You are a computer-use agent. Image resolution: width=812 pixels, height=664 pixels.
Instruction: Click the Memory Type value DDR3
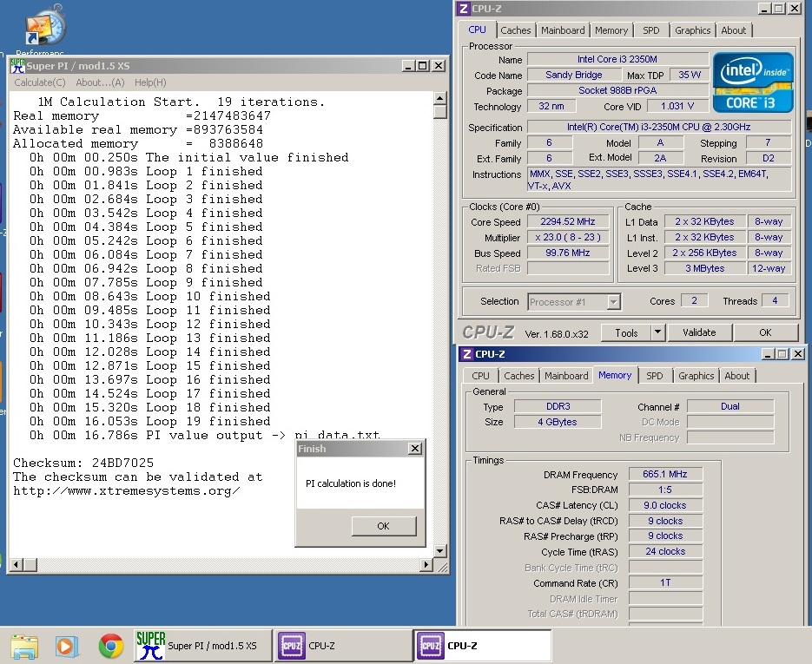558,406
